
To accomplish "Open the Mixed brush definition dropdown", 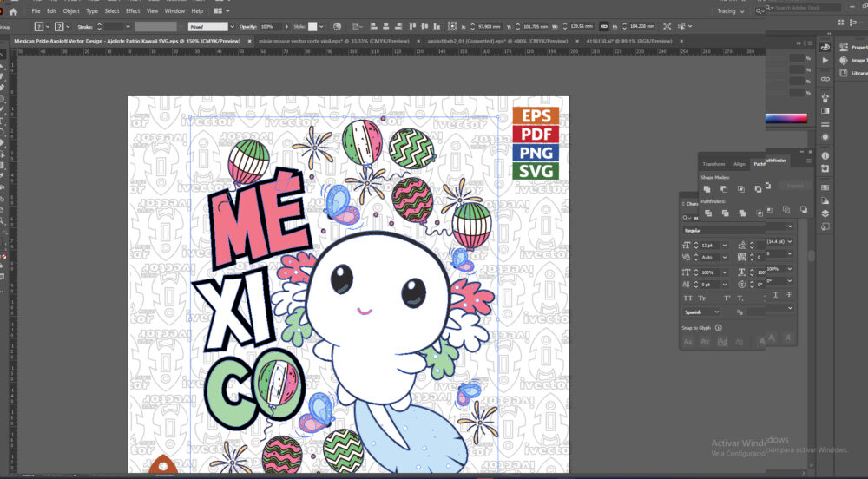I will coord(232,26).
